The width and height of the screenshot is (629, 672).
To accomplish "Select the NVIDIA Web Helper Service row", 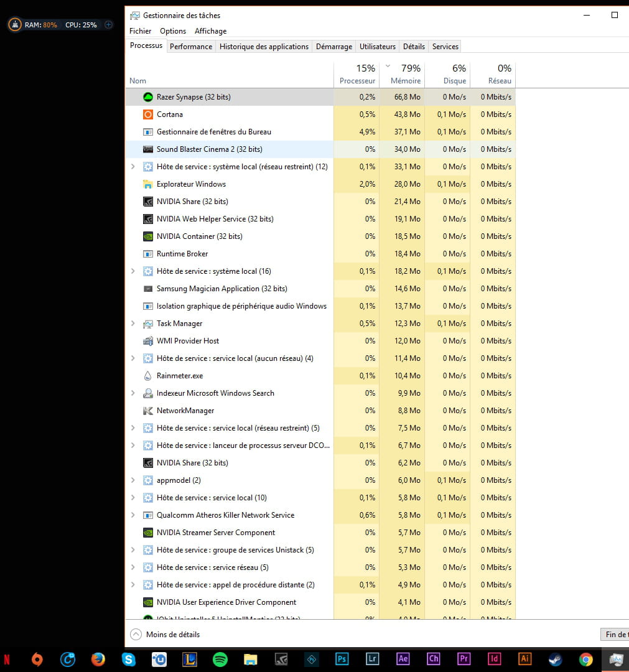I will (320, 219).
